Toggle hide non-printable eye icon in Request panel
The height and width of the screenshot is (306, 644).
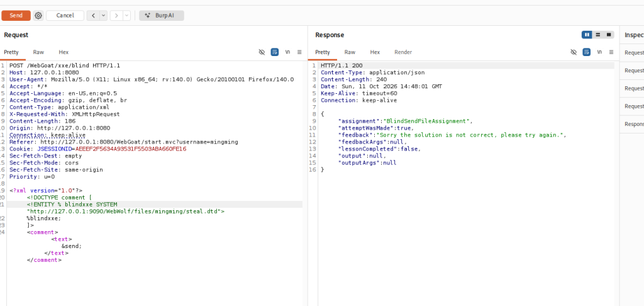click(x=262, y=52)
